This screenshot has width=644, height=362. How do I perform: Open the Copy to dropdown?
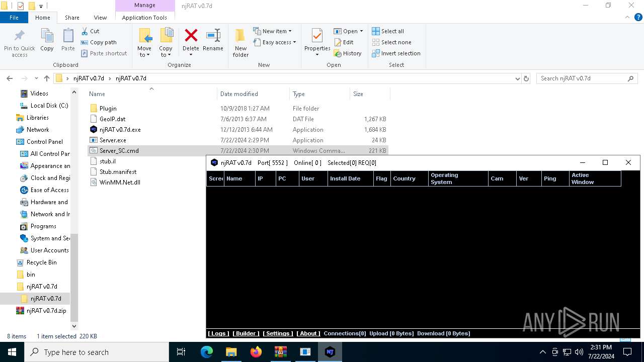click(166, 52)
